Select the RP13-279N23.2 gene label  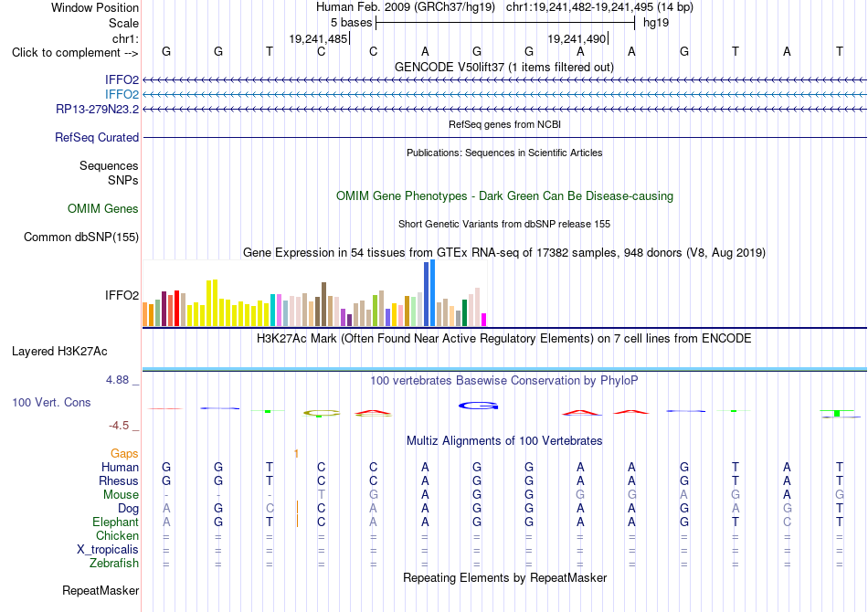pos(98,109)
